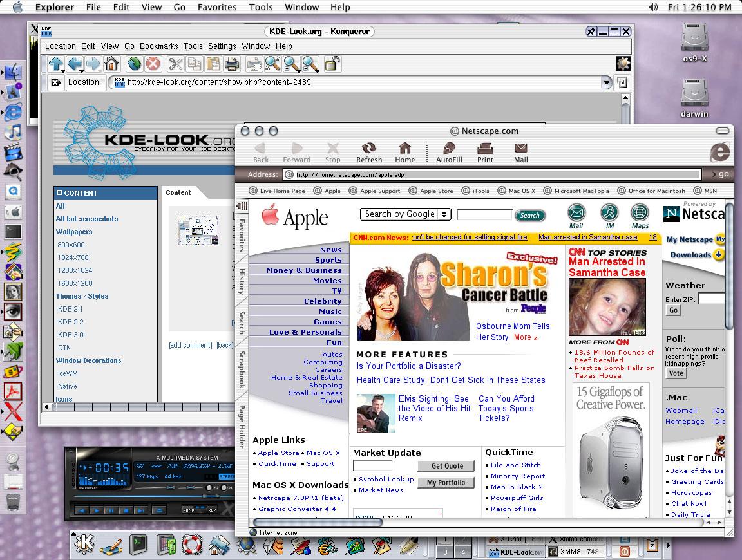Click Konqueror's padlock security icon
The image size is (742, 560).
(x=332, y=63)
